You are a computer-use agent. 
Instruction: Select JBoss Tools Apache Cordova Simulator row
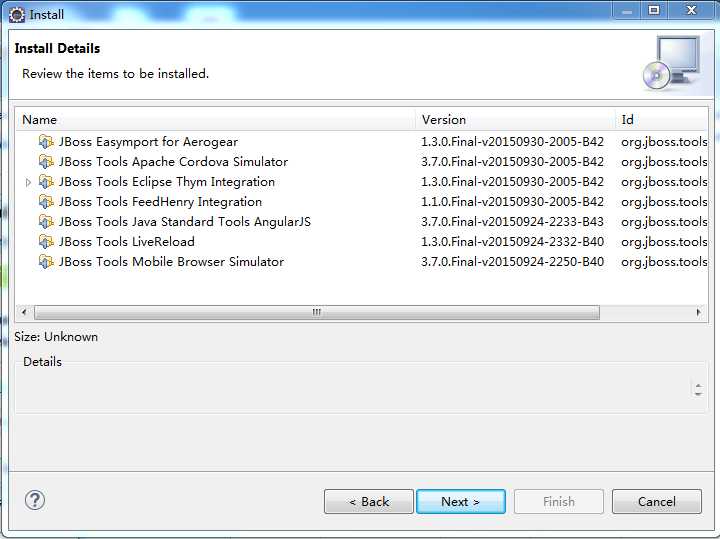click(x=362, y=162)
